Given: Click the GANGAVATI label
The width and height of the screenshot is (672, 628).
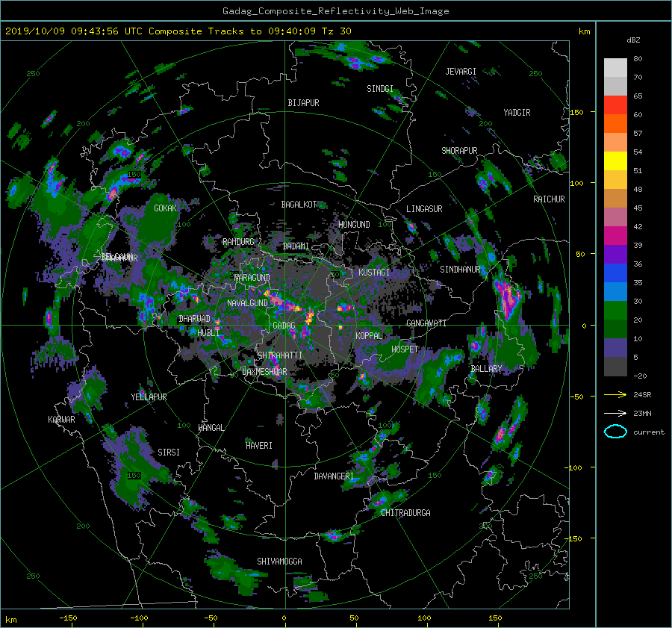Looking at the screenshot, I should click(426, 323).
